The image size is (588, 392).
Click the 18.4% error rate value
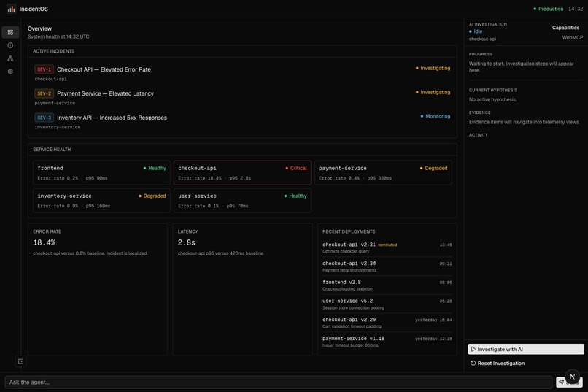tap(45, 242)
